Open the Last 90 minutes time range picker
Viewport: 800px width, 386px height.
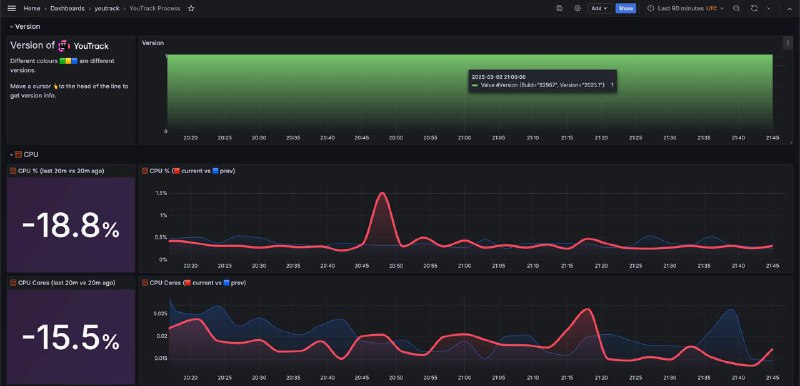(685, 8)
